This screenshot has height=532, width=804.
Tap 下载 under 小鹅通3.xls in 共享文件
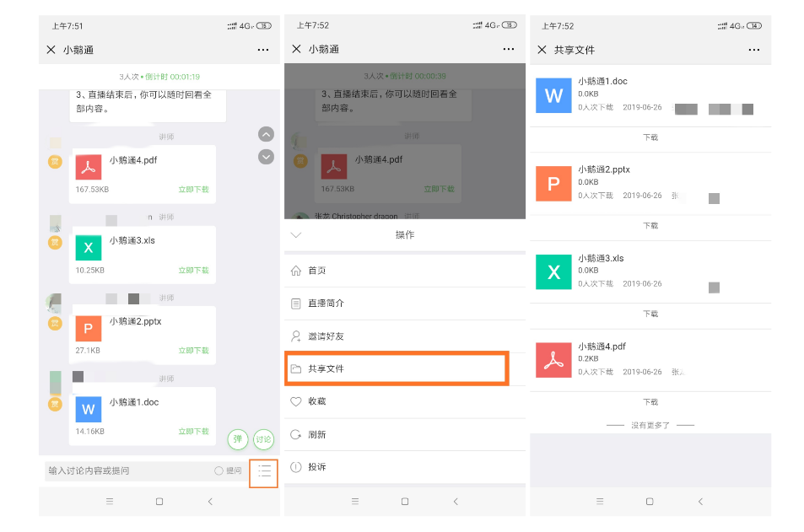(x=650, y=314)
